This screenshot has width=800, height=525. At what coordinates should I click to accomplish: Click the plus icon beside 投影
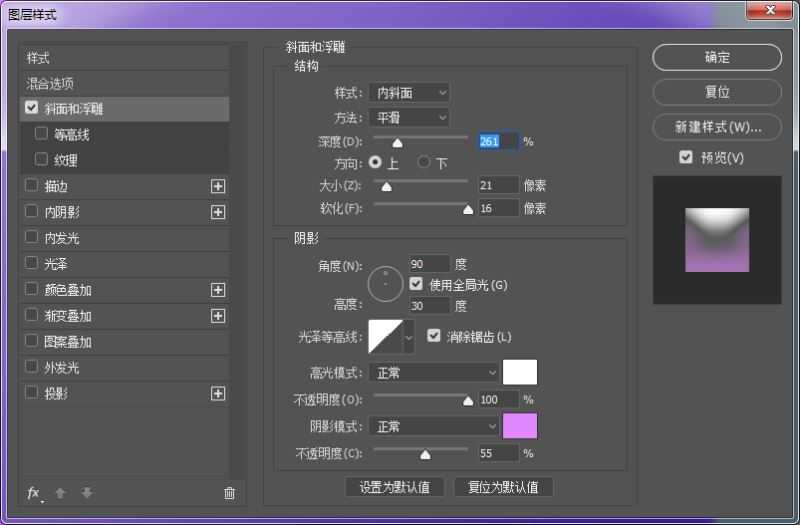pos(218,394)
